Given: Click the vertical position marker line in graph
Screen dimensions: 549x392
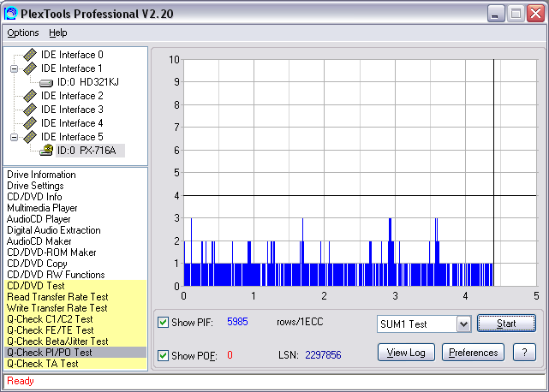Looking at the screenshot, I should tap(493, 173).
